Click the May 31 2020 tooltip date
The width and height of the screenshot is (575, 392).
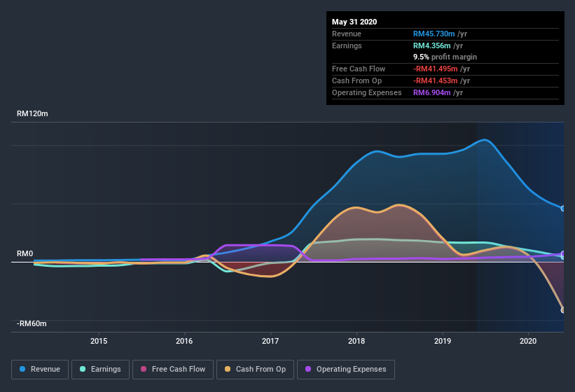[x=354, y=22]
